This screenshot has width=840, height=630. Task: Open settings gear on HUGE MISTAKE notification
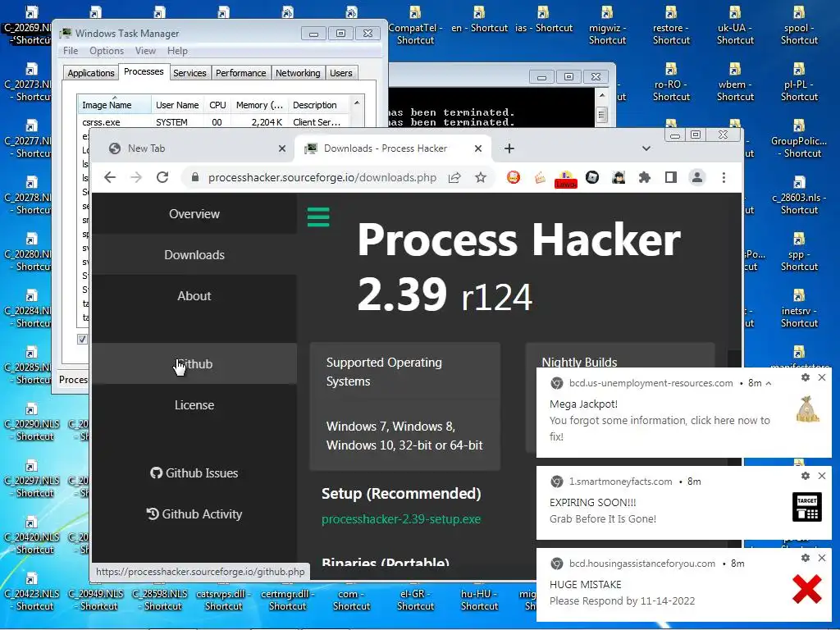[806, 558]
